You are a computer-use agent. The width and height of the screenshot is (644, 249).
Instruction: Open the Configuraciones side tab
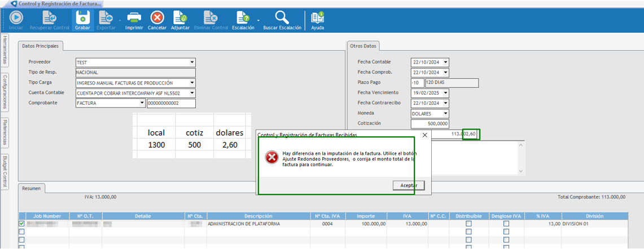5,92
